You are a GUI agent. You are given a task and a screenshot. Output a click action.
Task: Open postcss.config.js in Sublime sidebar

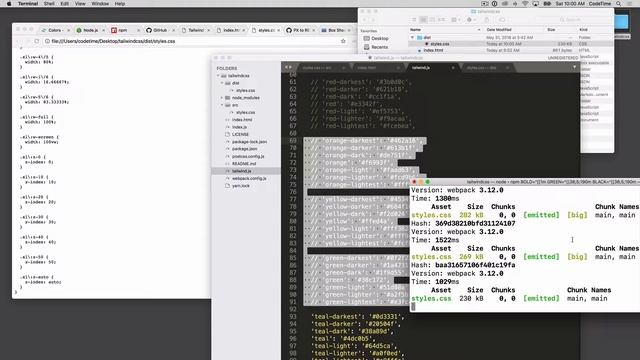coord(248,156)
